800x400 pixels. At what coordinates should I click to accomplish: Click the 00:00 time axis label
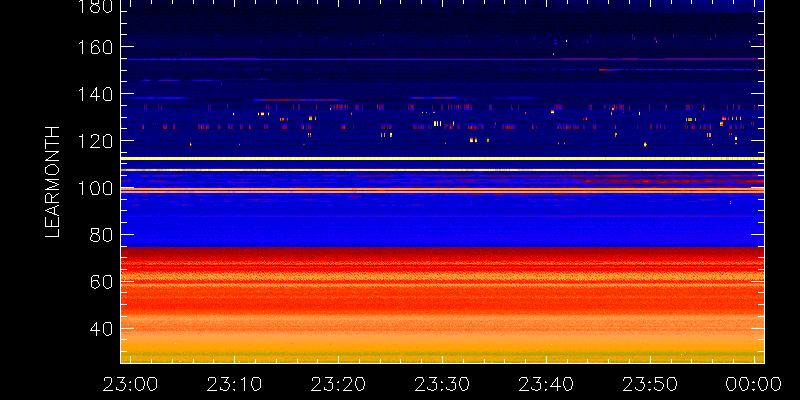(754, 384)
